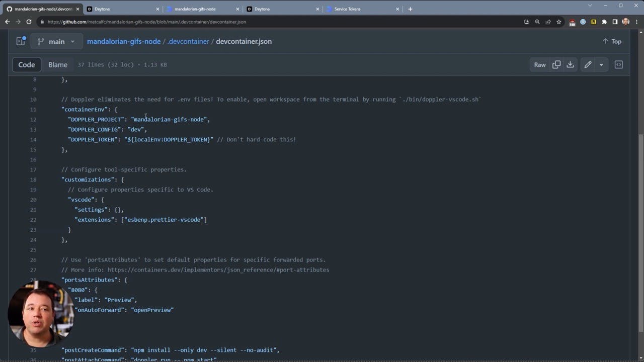The width and height of the screenshot is (644, 362).
Task: Click the "openPreview" value text
Action: (152, 310)
